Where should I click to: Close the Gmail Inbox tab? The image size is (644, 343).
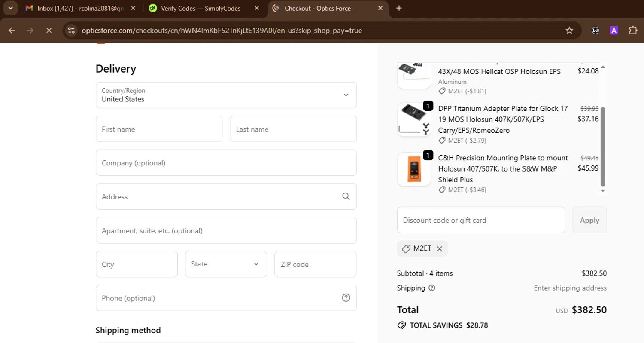[x=133, y=8]
